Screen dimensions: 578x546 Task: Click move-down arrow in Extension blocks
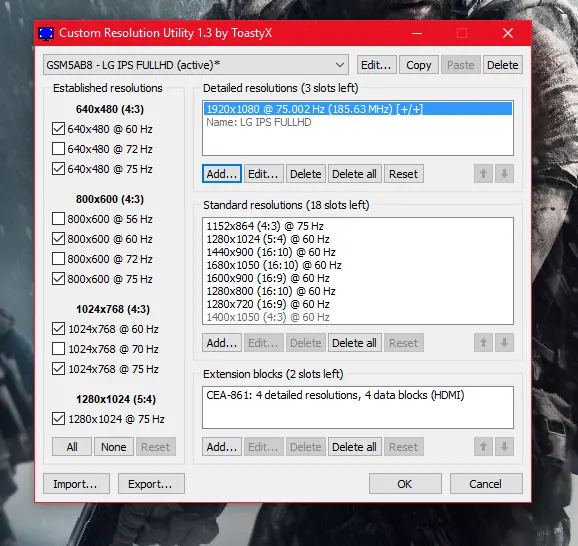pyautogui.click(x=504, y=447)
